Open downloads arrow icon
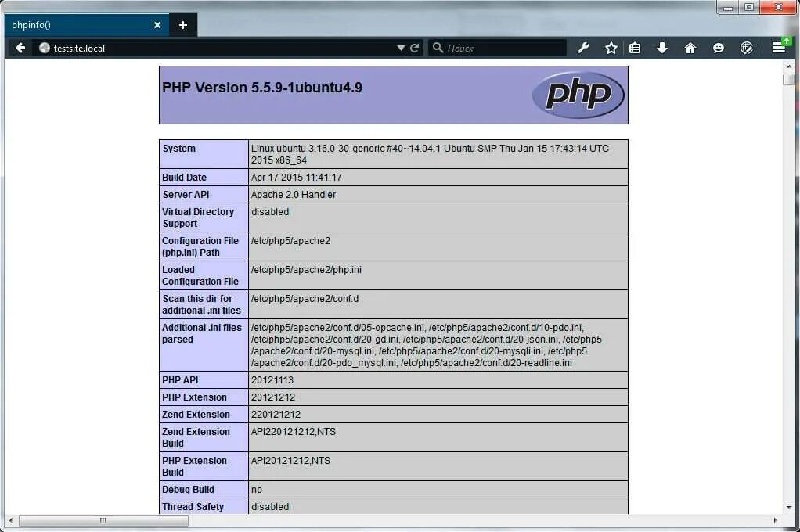This screenshot has height=532, width=800. (662, 48)
